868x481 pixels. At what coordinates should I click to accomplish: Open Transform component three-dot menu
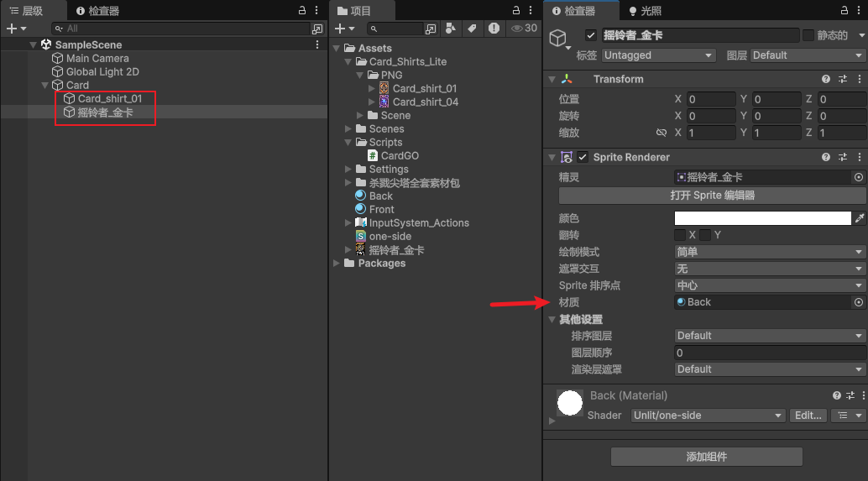click(859, 79)
